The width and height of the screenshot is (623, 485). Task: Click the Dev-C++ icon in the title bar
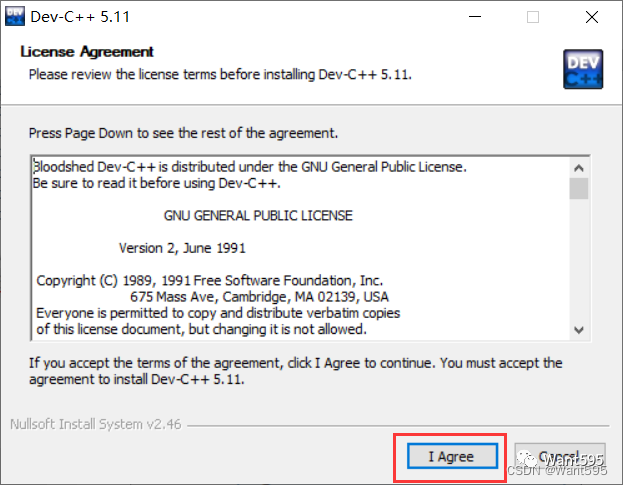(15, 16)
